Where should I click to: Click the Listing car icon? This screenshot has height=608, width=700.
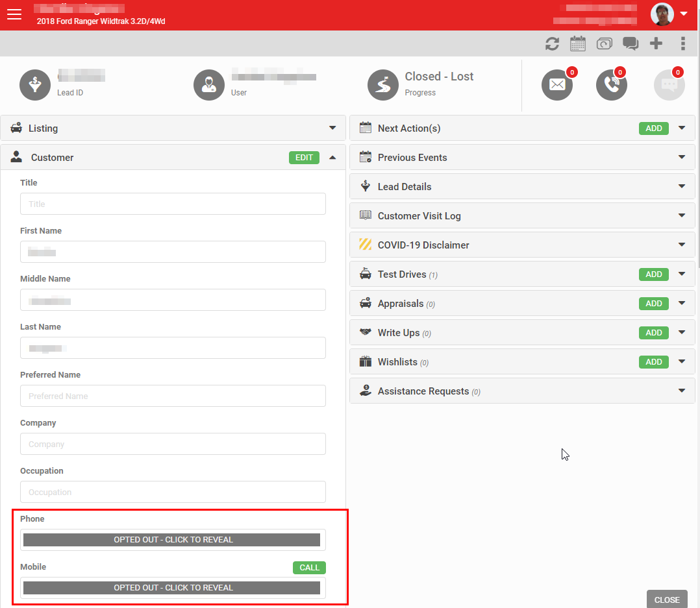point(16,128)
